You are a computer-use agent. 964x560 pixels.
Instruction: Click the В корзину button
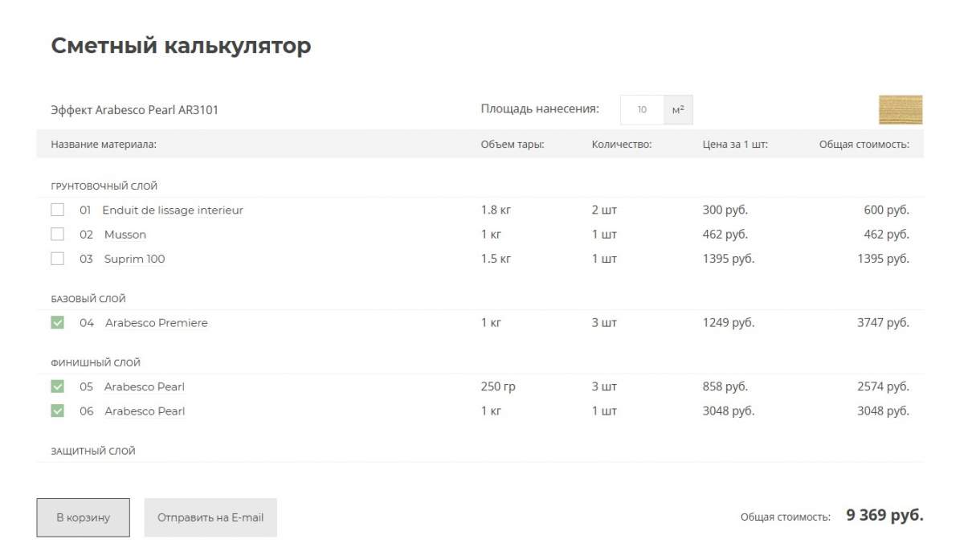pyautogui.click(x=83, y=517)
